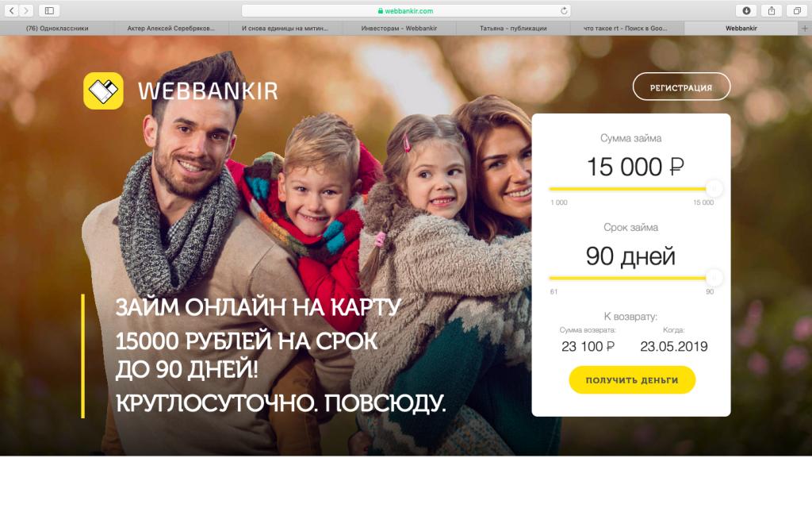The width and height of the screenshot is (812, 508).
Task: Click the РЕГИСТРАЦИЯ button
Action: pyautogui.click(x=681, y=87)
